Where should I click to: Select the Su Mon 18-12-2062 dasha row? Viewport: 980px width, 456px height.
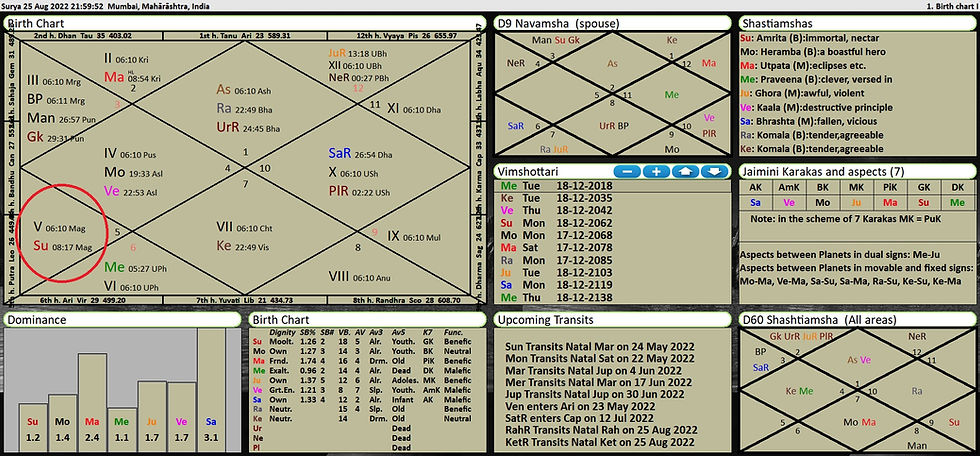click(612, 223)
